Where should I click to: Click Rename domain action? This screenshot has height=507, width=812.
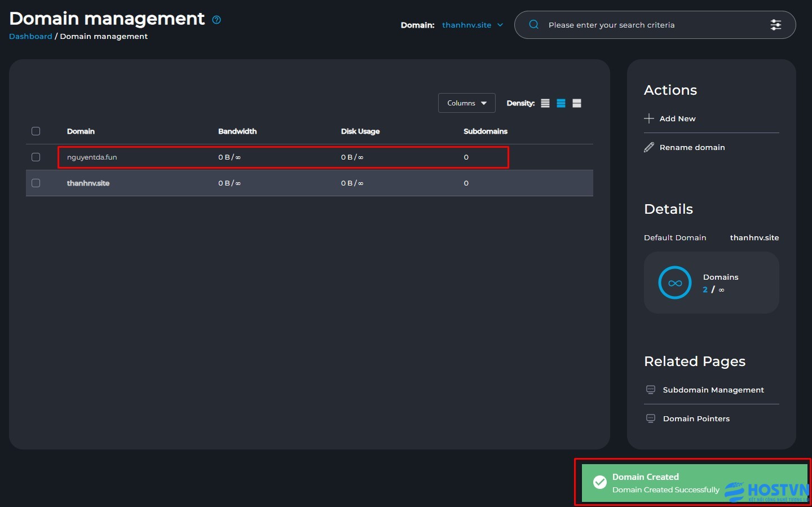pyautogui.click(x=692, y=147)
